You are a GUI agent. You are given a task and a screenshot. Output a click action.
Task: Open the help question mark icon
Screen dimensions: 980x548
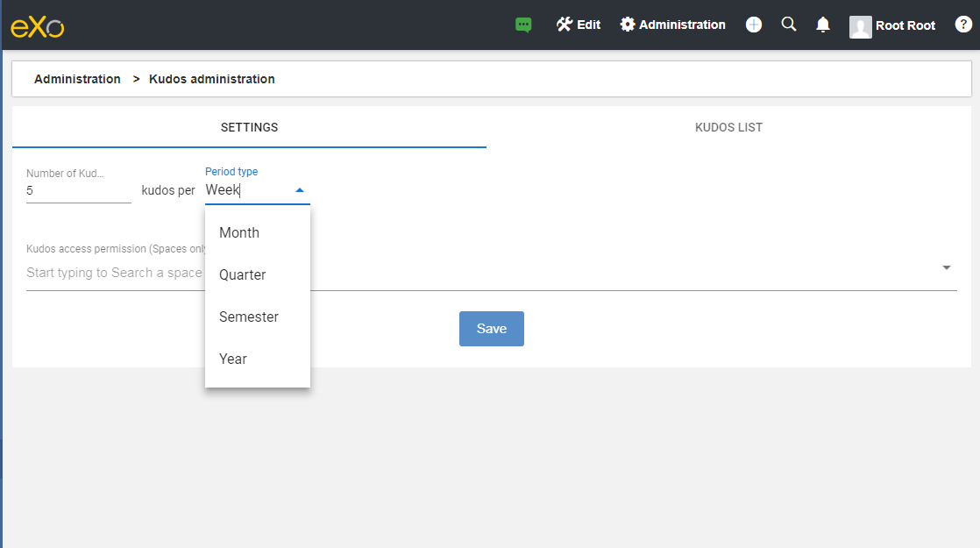coord(963,25)
